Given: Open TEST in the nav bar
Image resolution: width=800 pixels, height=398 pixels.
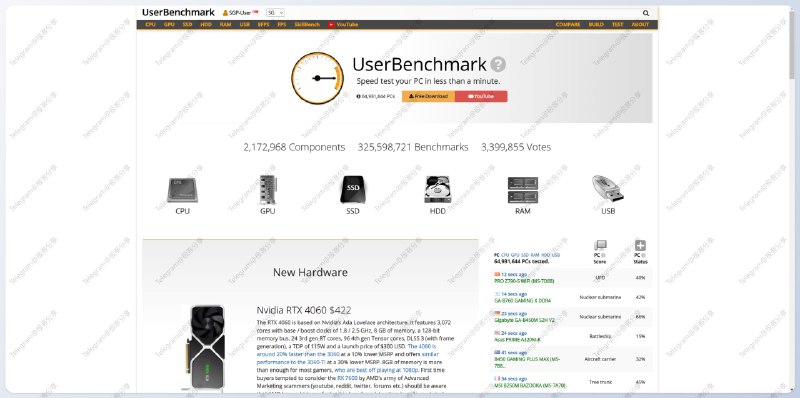Looking at the screenshot, I should [617, 24].
